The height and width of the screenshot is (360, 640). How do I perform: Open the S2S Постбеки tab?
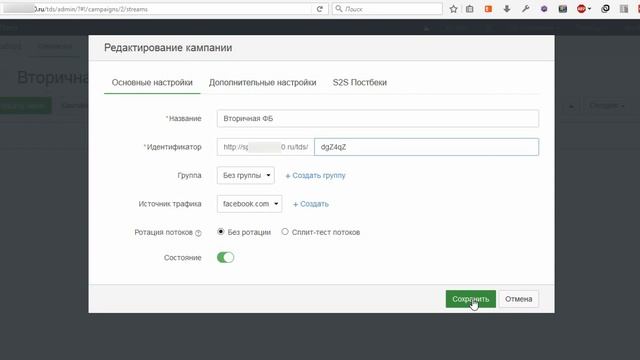pyautogui.click(x=360, y=82)
